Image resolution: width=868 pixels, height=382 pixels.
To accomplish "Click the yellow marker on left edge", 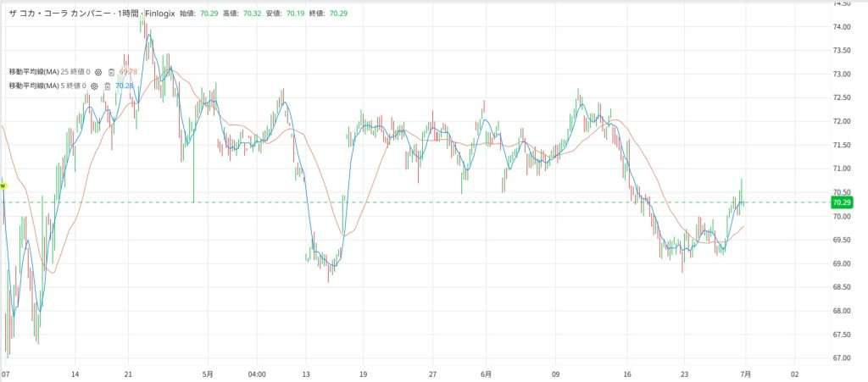I will pyautogui.click(x=3, y=185).
